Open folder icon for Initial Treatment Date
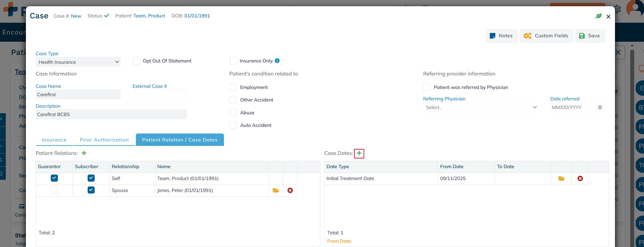This screenshot has width=644, height=247. point(561,179)
